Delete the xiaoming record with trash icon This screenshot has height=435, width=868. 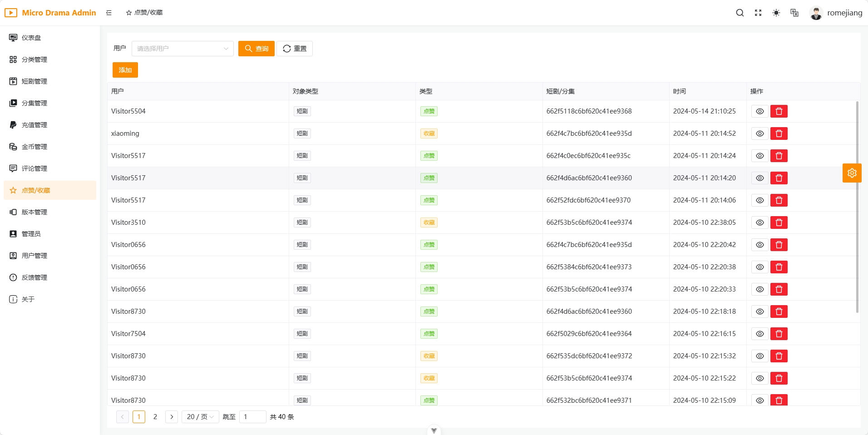779,133
